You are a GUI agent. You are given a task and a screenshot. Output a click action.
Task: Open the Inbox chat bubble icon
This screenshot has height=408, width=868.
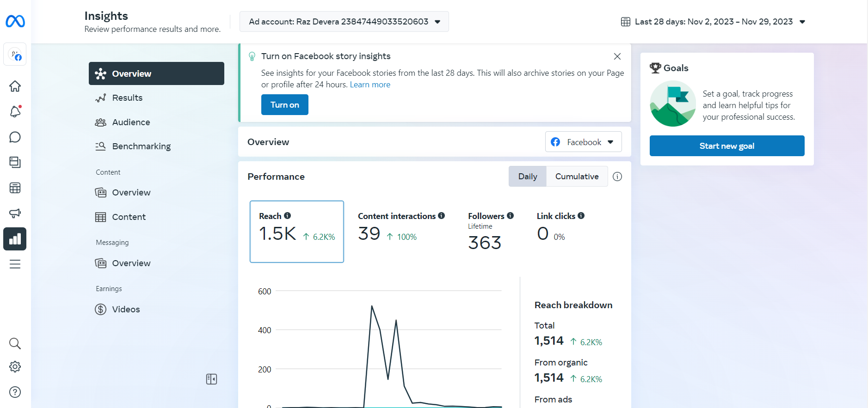[x=15, y=137]
